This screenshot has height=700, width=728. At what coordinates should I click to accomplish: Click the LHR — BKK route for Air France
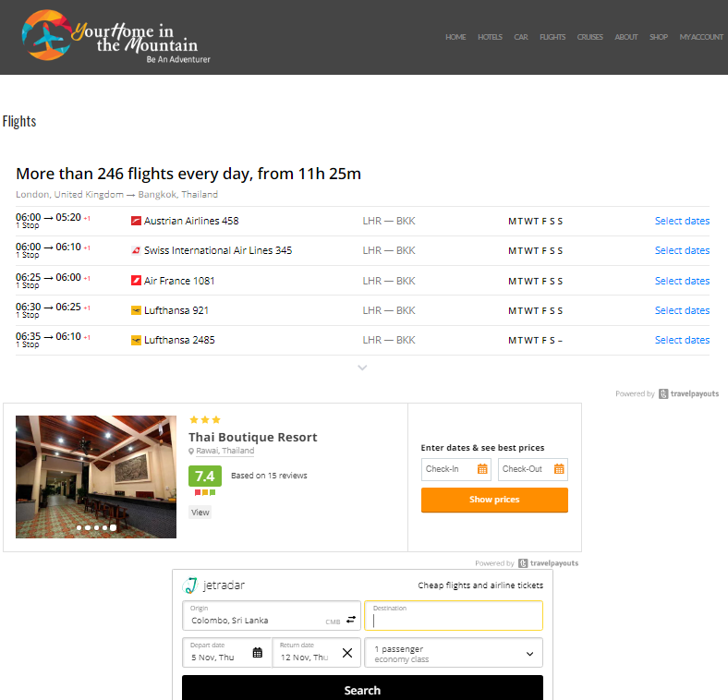click(x=389, y=281)
